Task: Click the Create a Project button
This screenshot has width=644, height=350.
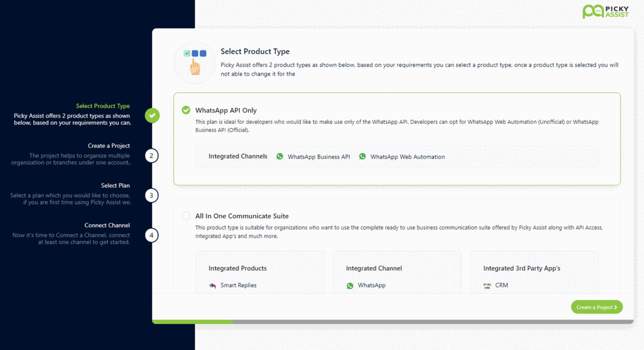Action: [597, 307]
